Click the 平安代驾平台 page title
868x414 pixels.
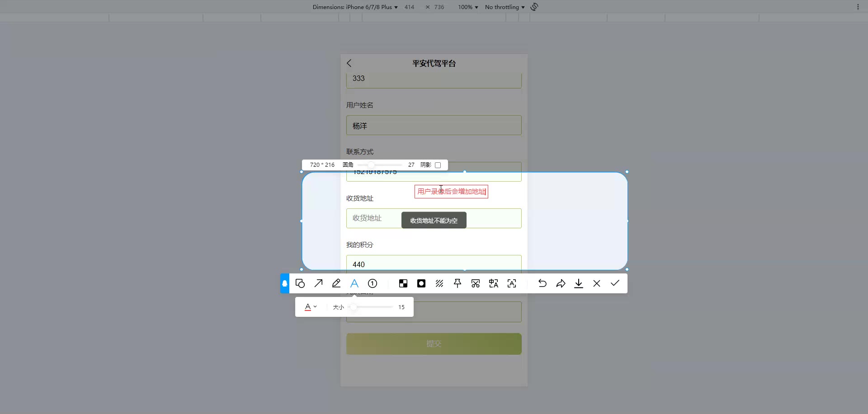click(x=434, y=63)
